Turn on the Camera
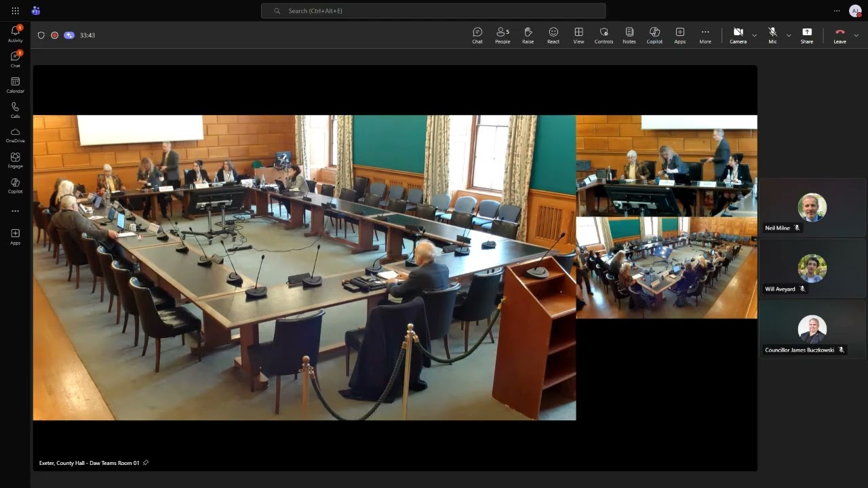 [738, 35]
